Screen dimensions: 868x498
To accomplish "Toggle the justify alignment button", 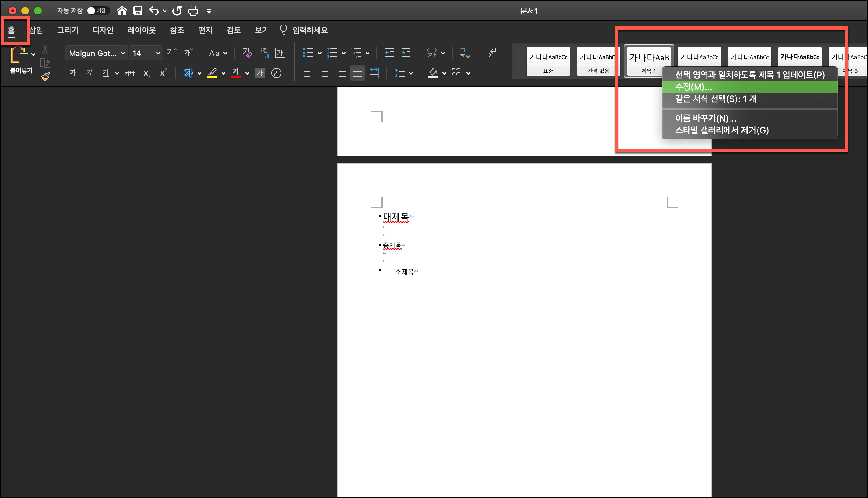I will point(357,73).
